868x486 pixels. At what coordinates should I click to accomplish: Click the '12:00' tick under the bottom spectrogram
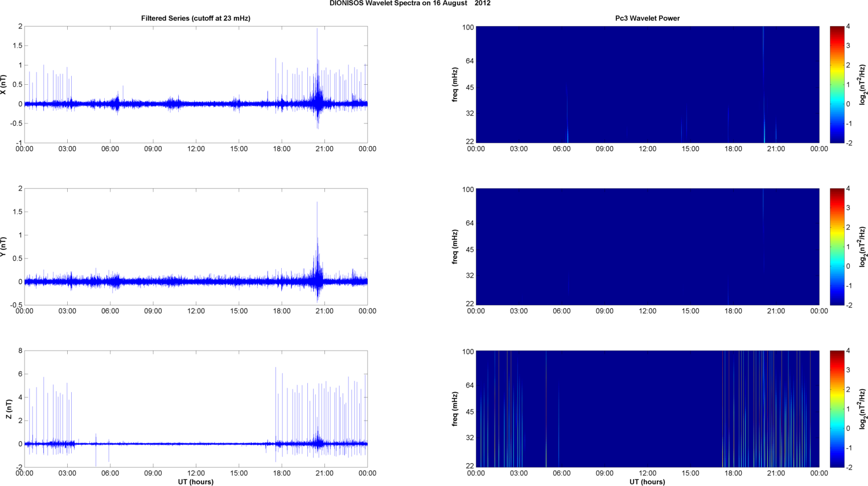647,473
